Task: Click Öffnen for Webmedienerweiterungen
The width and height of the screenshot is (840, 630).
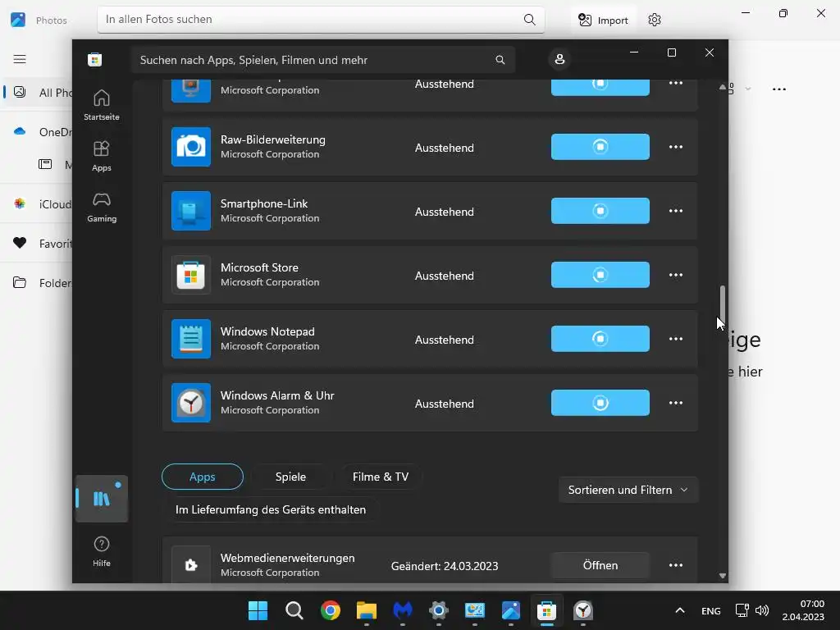Action: click(x=600, y=565)
